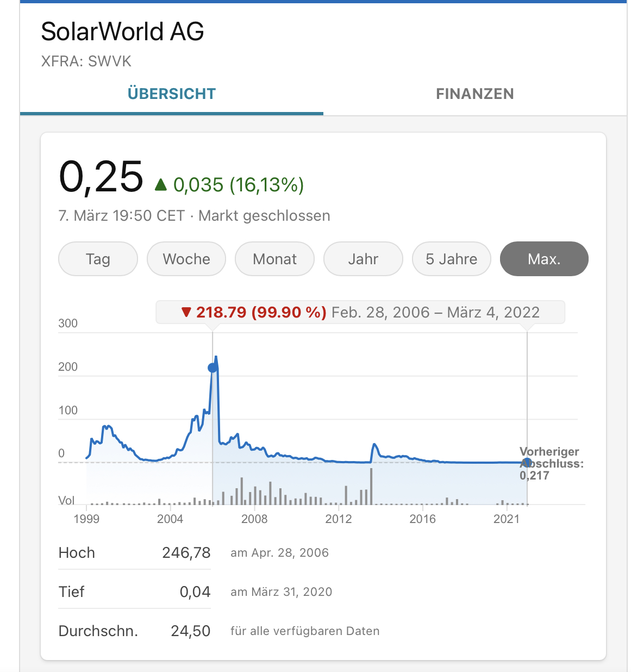The height and width of the screenshot is (672, 631).
Task: Click the Durchschn. value 24,50
Action: coord(190,631)
